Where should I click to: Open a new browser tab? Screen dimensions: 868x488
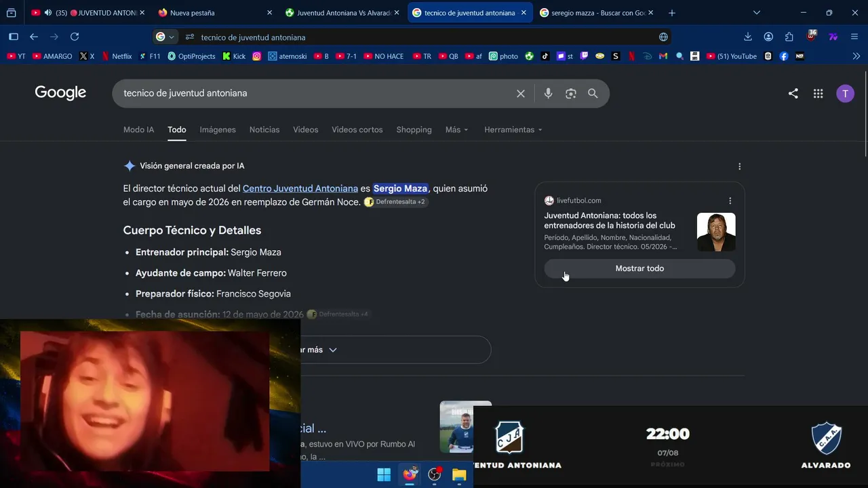tap(671, 13)
